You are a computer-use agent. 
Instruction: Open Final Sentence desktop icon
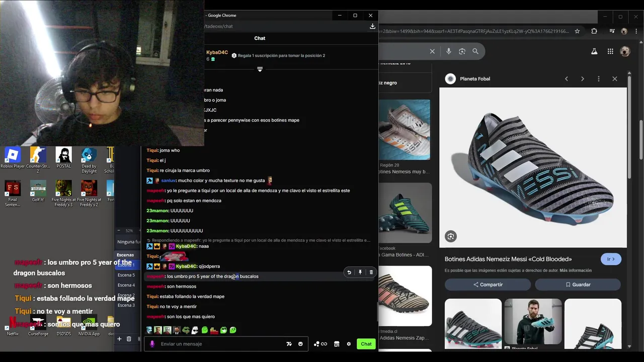pyautogui.click(x=13, y=194)
